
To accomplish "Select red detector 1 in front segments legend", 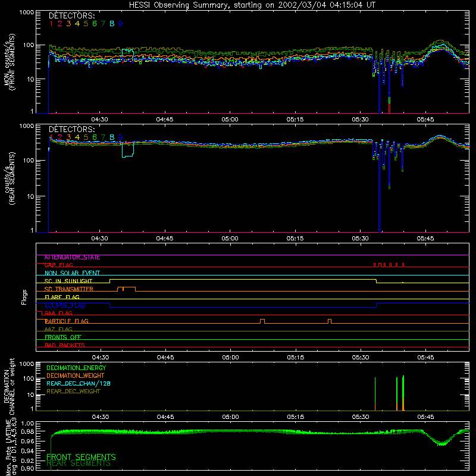I will point(51,24).
